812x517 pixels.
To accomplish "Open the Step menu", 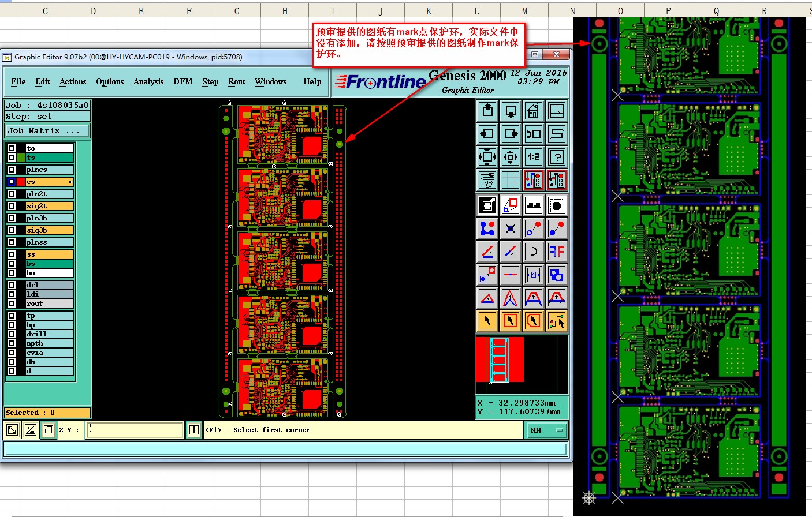I will pos(210,82).
